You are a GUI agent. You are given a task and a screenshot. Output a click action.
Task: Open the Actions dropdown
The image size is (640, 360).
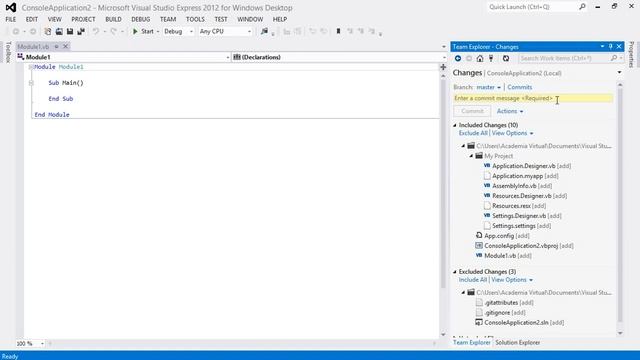click(x=510, y=111)
